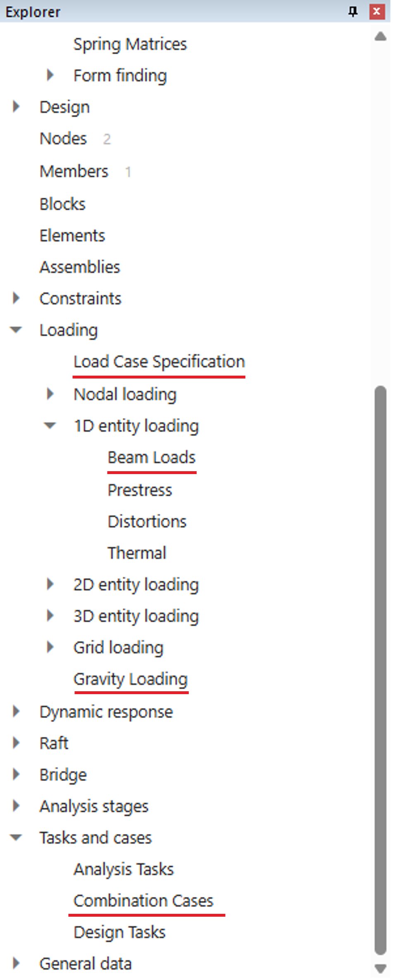This screenshot has height=980, width=393.
Task: Expand the General data node
Action: click(x=16, y=963)
